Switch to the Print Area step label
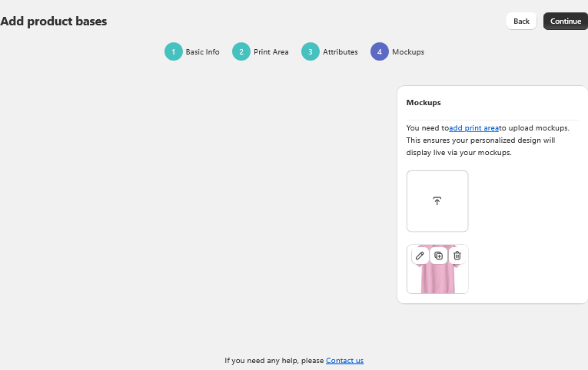Screen dimensions: 588x370 click(x=271, y=52)
